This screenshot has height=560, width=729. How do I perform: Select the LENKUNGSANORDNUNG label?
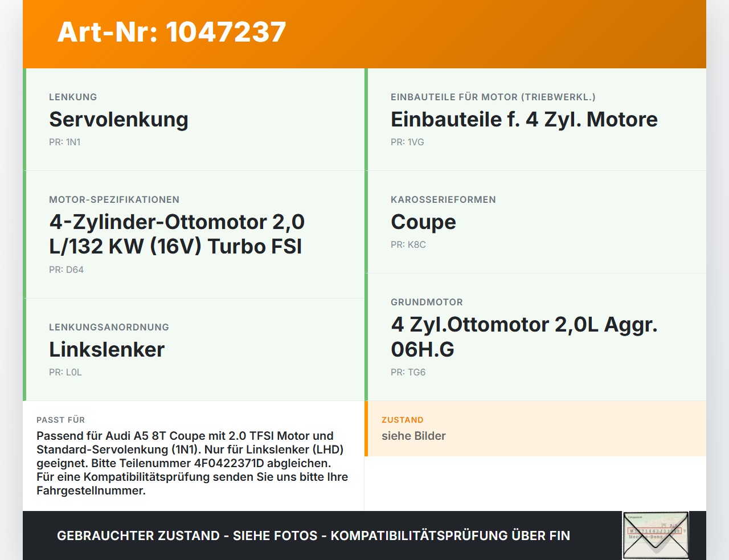point(109,327)
